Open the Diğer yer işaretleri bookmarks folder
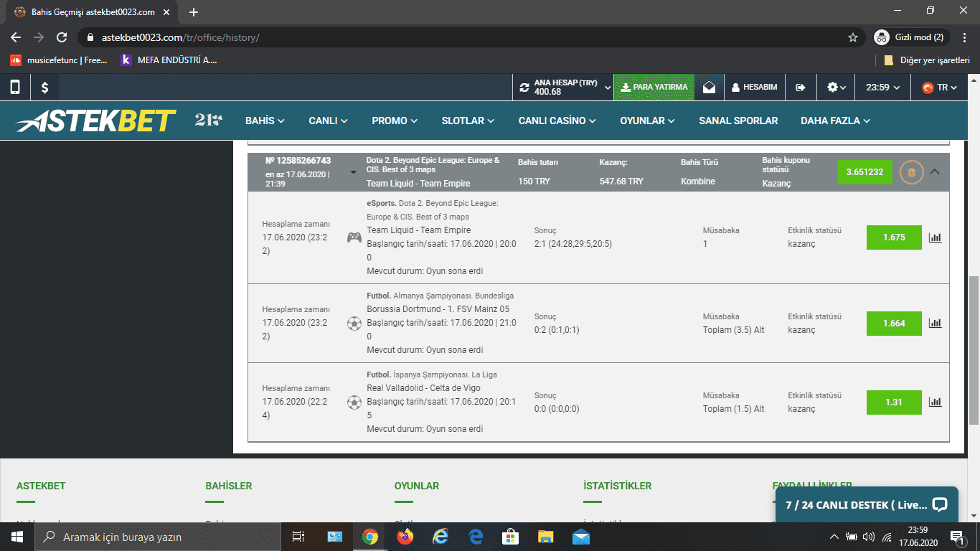This screenshot has width=980, height=551. pos(927,60)
